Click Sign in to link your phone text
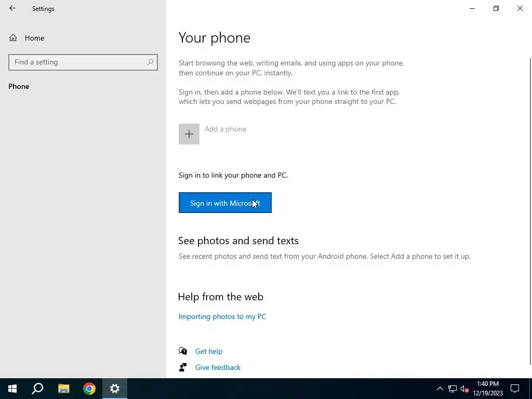This screenshot has height=399, width=532. coord(233,176)
